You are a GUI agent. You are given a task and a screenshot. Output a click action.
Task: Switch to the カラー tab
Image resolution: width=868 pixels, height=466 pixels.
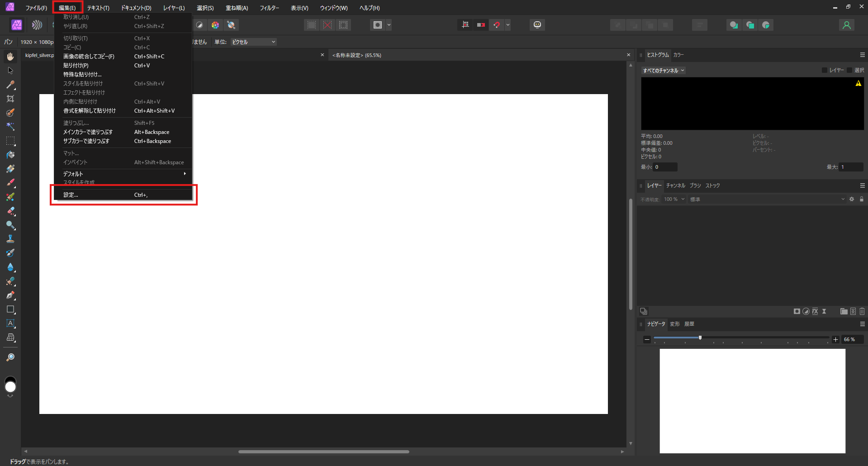678,55
